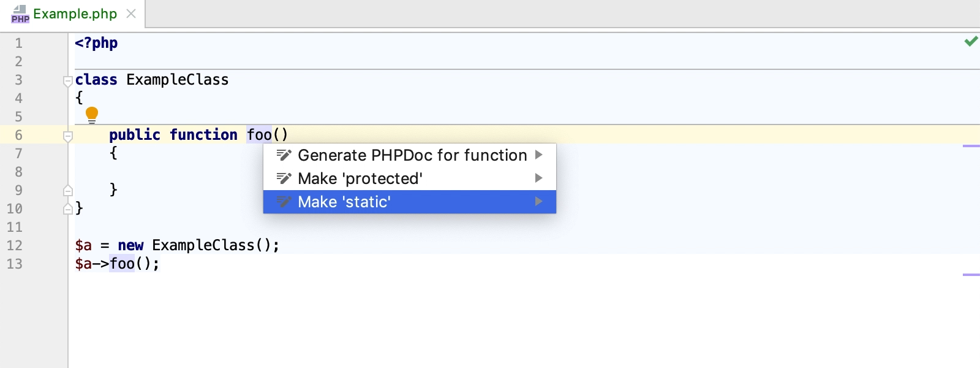980x368 pixels.
Task: Click the pencil icon beside Make 'protected'
Action: (x=284, y=178)
